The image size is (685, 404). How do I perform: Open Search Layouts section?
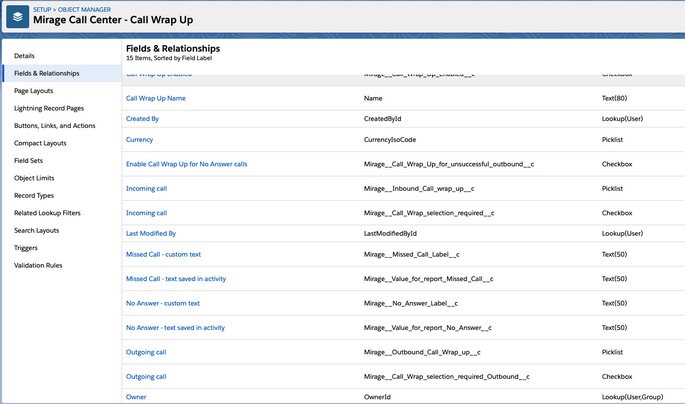coord(37,231)
